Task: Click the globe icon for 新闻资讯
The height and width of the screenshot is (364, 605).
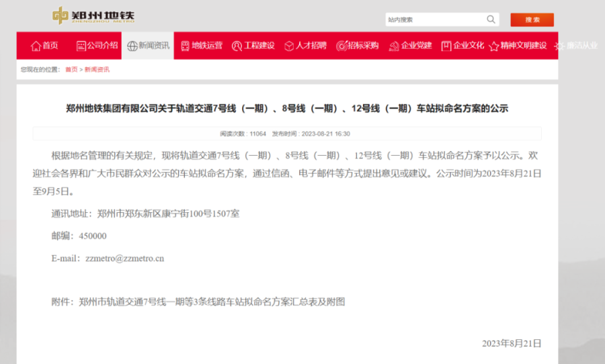Action: [x=132, y=46]
